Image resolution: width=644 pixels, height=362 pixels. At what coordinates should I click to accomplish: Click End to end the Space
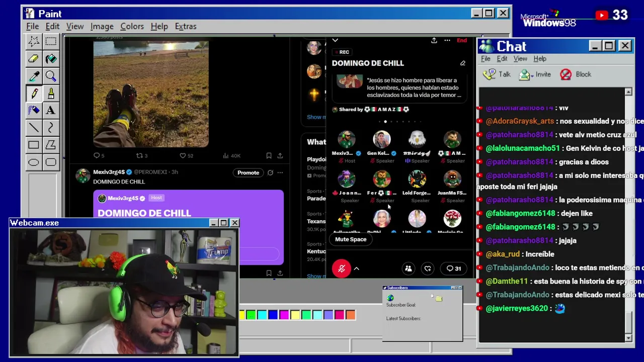pyautogui.click(x=461, y=40)
